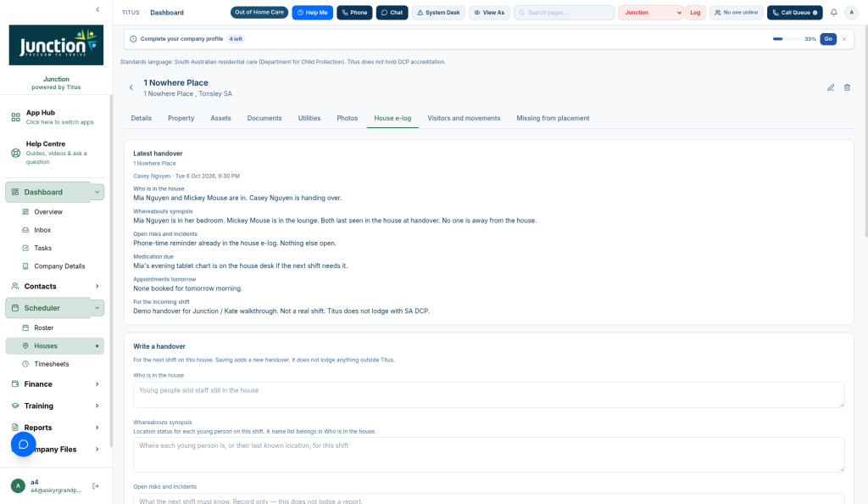This screenshot has height=504, width=868.
Task: Open the Junction company dropdown
Action: point(650,12)
